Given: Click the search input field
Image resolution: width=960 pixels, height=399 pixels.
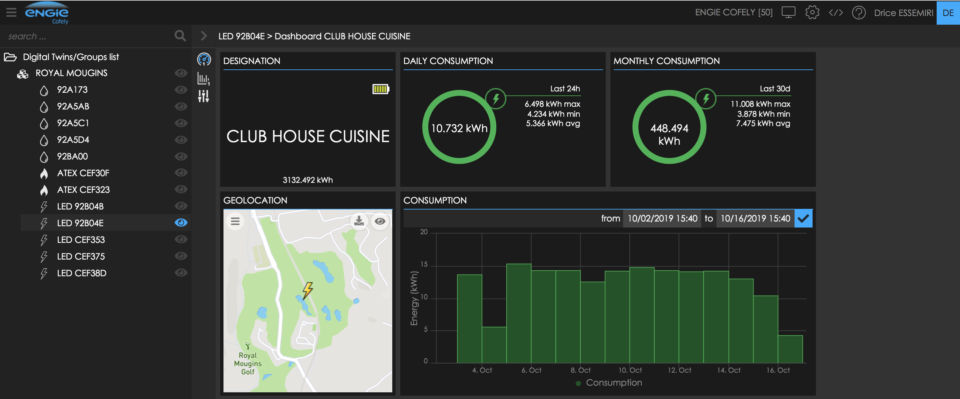Looking at the screenshot, I should point(87,36).
